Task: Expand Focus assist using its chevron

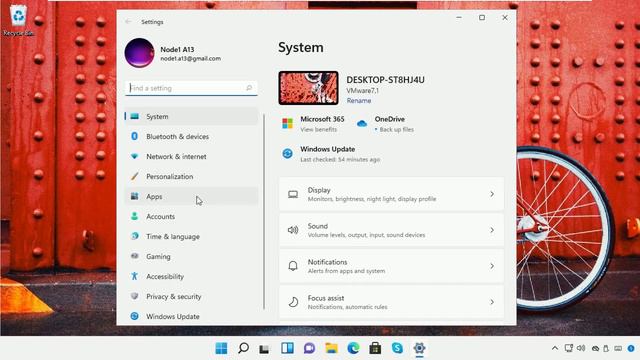Action: 492,302
